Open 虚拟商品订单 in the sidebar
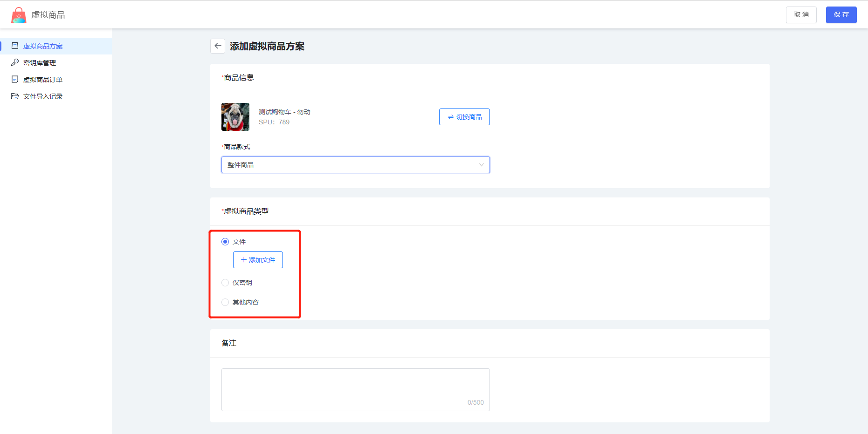868x434 pixels. 43,80
